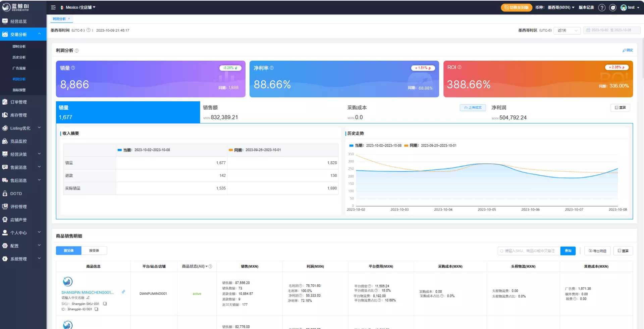Open the link icon beside SHANGPIN MINGCHENG001
This screenshot has height=329, width=644.
coord(123,292)
